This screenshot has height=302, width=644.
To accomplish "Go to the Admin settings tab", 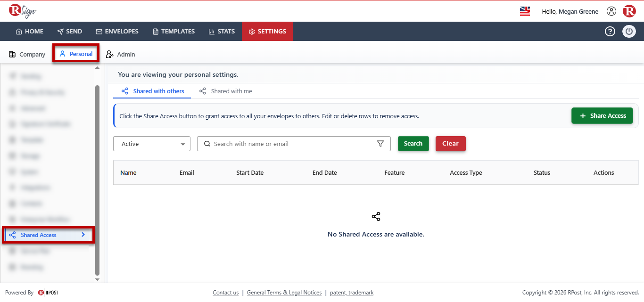I will tap(121, 54).
